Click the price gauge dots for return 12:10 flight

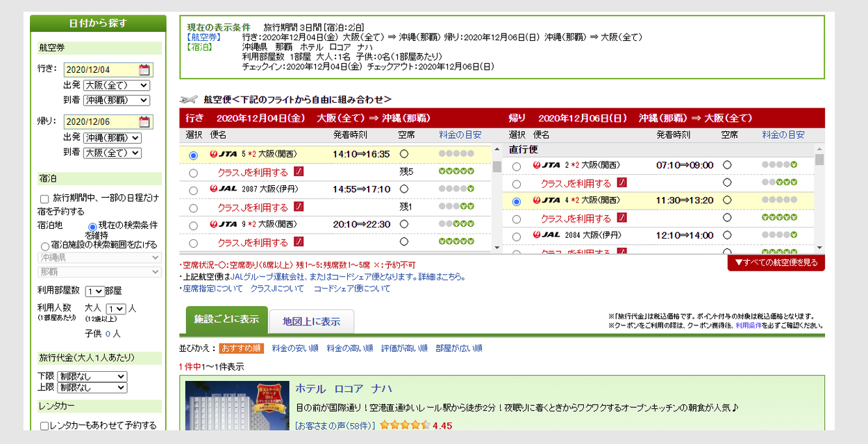tap(779, 235)
